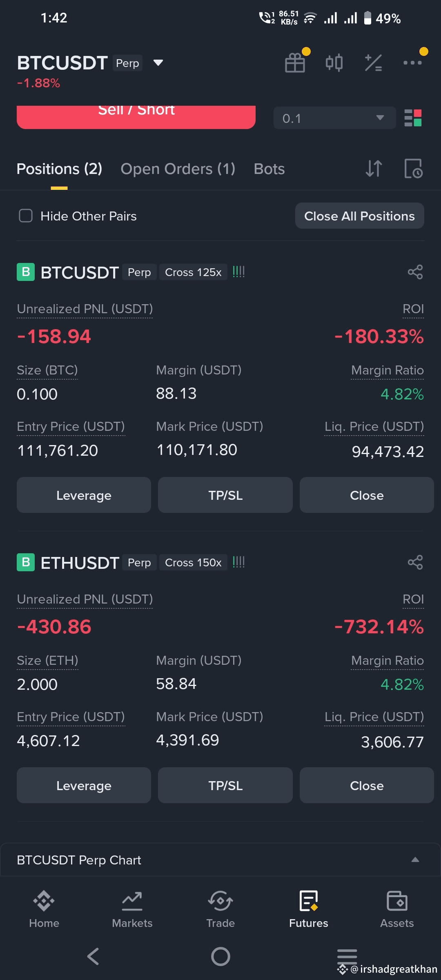The width and height of the screenshot is (441, 980).
Task: Go to the Assets tab in bottom navigation
Action: click(397, 909)
